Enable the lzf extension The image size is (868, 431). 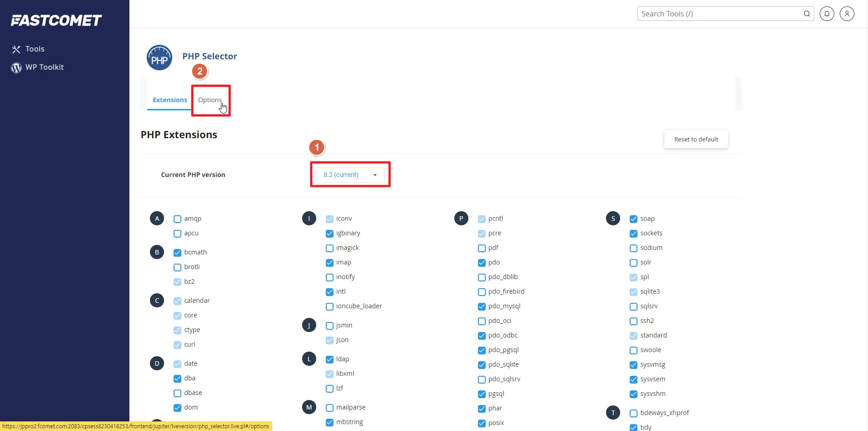329,389
